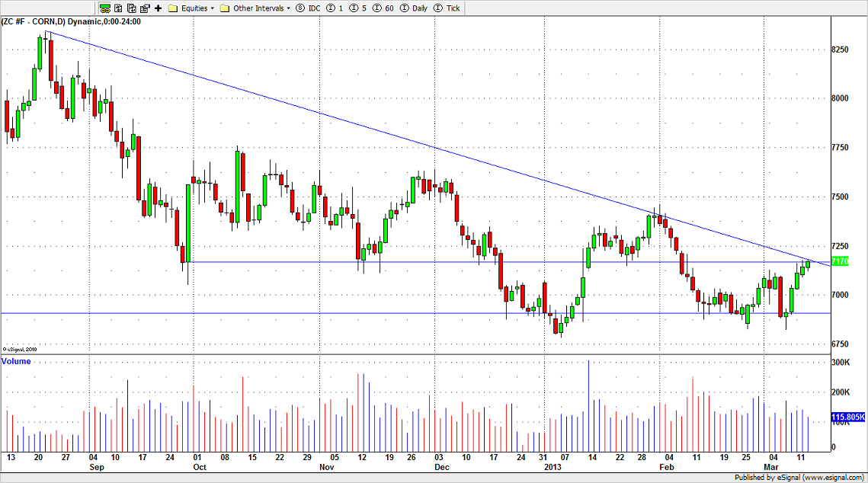The height and width of the screenshot is (483, 868).
Task: Click the 2013 label on date axis
Action: [x=553, y=465]
